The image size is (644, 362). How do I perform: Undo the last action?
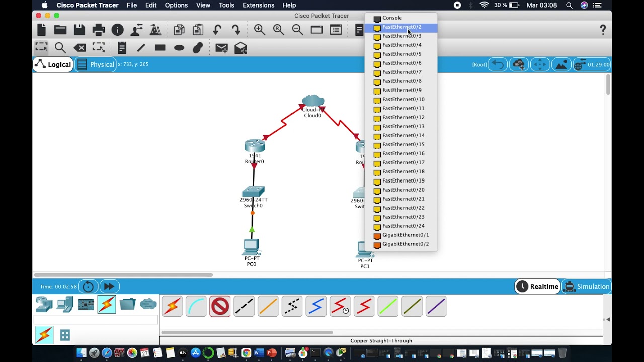(x=217, y=30)
